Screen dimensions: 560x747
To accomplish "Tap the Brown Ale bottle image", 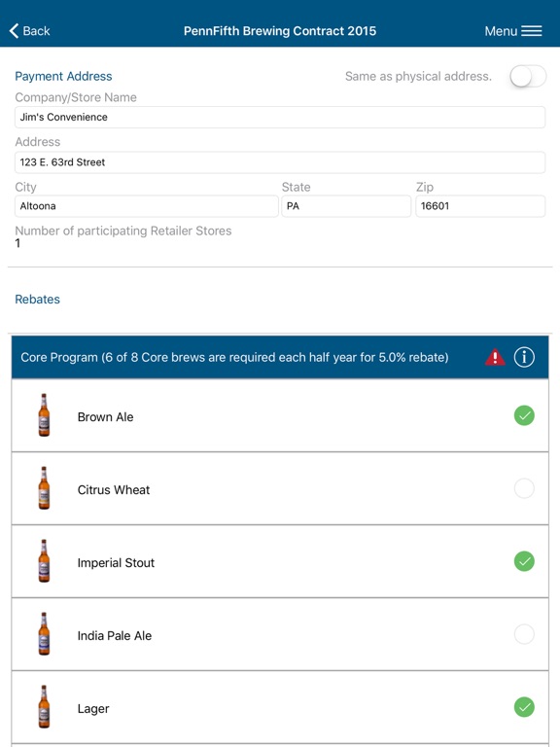I will (x=44, y=415).
